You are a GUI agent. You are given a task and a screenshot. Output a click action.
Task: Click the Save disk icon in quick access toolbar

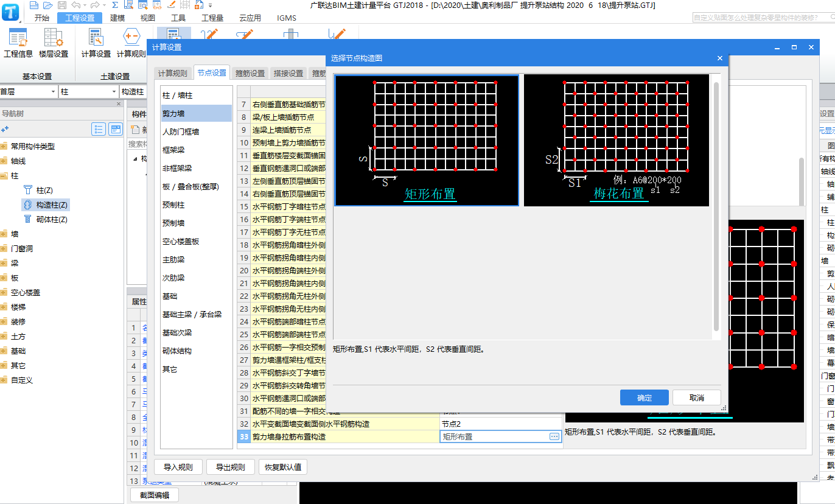(62, 5)
